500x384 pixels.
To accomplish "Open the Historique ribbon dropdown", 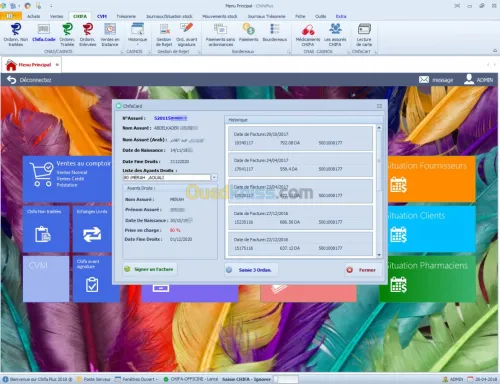I will (137, 34).
